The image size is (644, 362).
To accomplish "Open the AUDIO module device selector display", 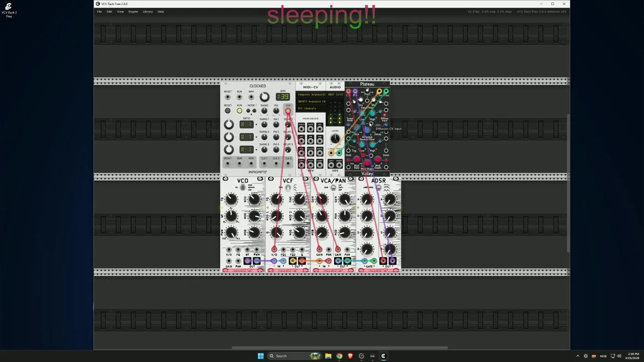I will pyautogui.click(x=335, y=95).
